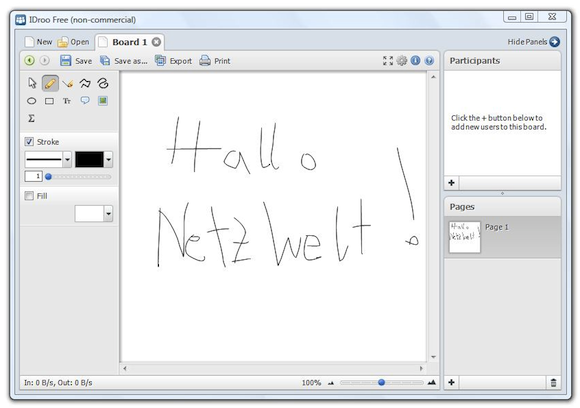Click the stroke width slider handle
580x408 pixels.
pyautogui.click(x=48, y=177)
